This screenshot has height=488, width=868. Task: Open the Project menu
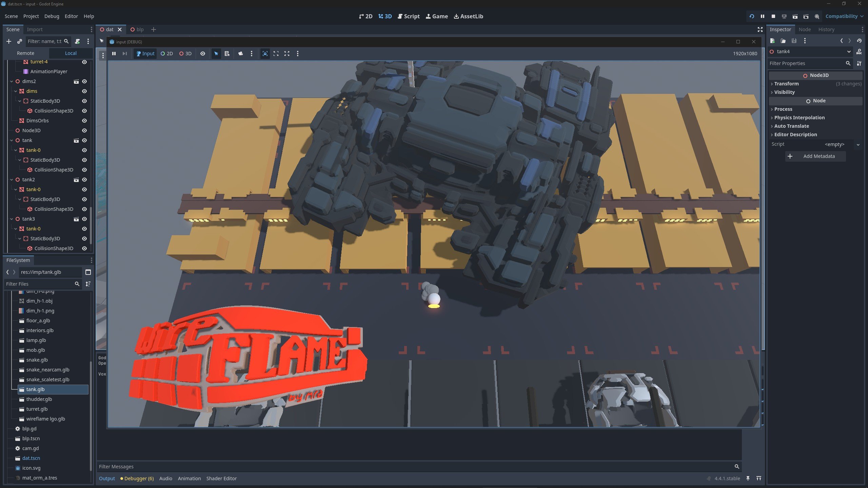click(31, 16)
